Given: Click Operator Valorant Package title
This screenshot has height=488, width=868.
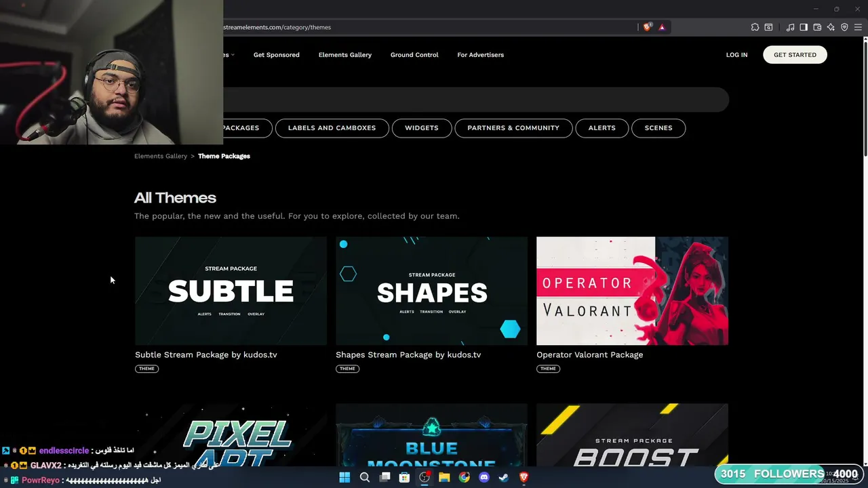Looking at the screenshot, I should (x=590, y=354).
